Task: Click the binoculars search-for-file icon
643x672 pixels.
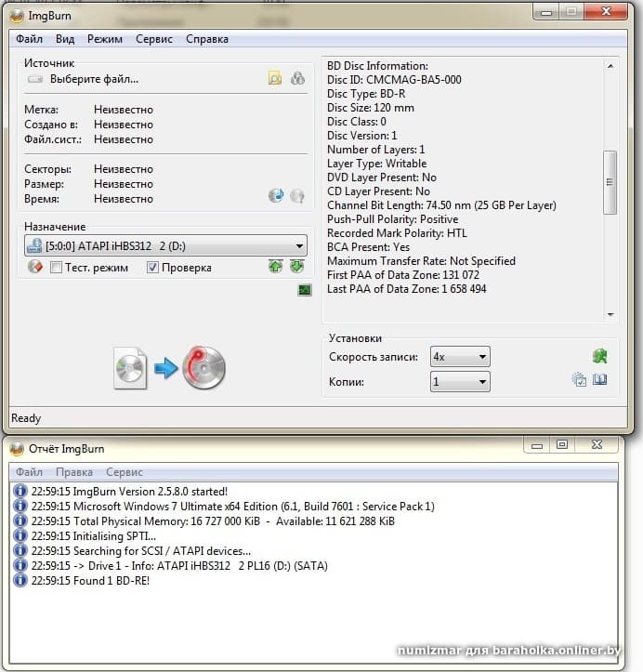Action: pos(297,78)
